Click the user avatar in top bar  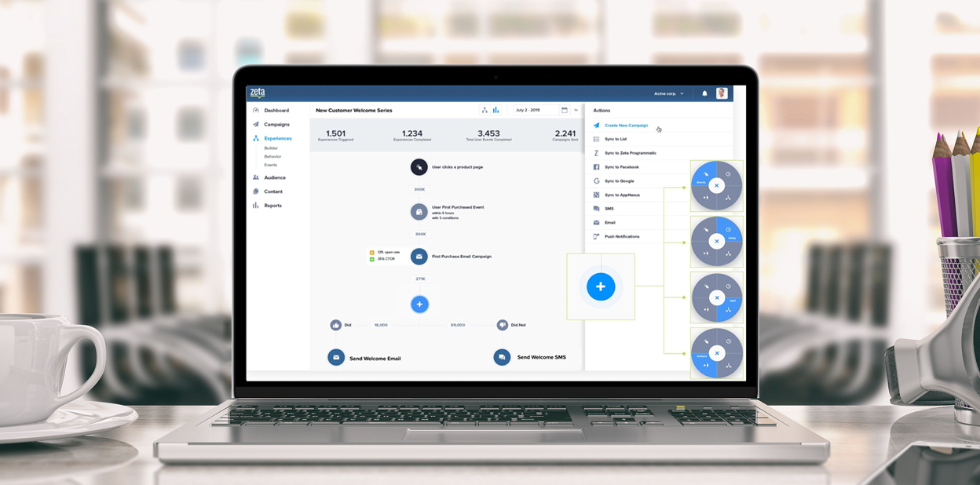(x=722, y=93)
